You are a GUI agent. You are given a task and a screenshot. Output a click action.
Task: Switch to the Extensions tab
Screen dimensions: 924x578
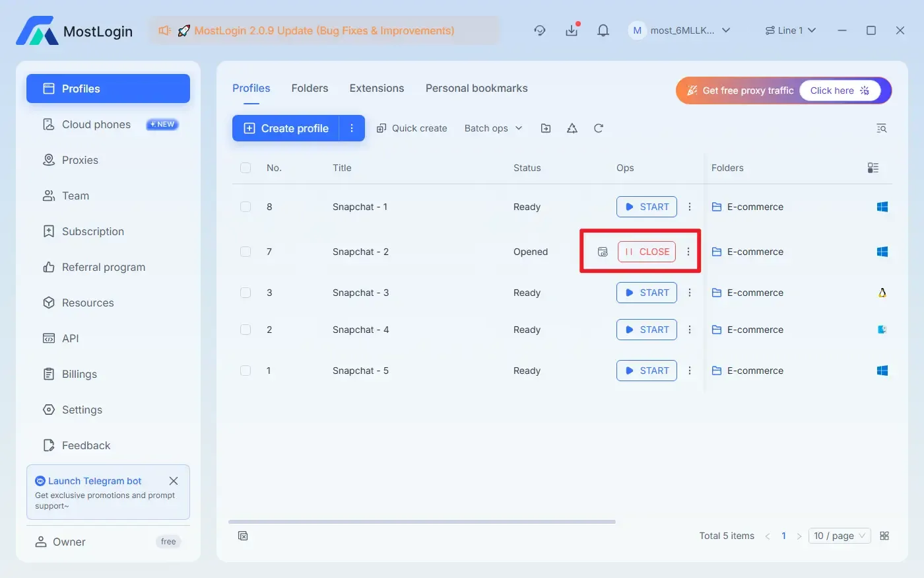click(376, 88)
